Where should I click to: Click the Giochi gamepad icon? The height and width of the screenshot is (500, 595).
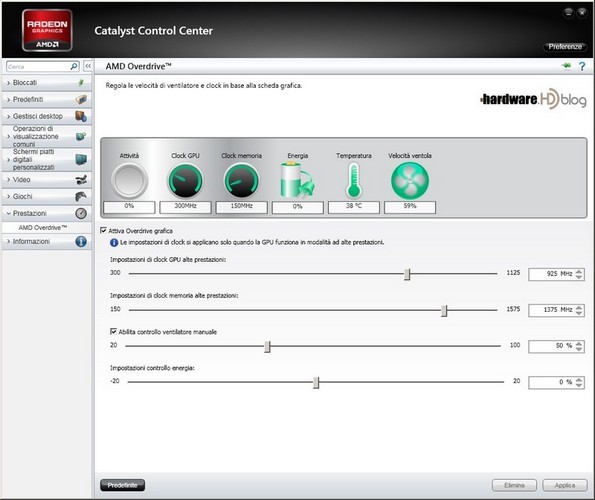(x=81, y=197)
